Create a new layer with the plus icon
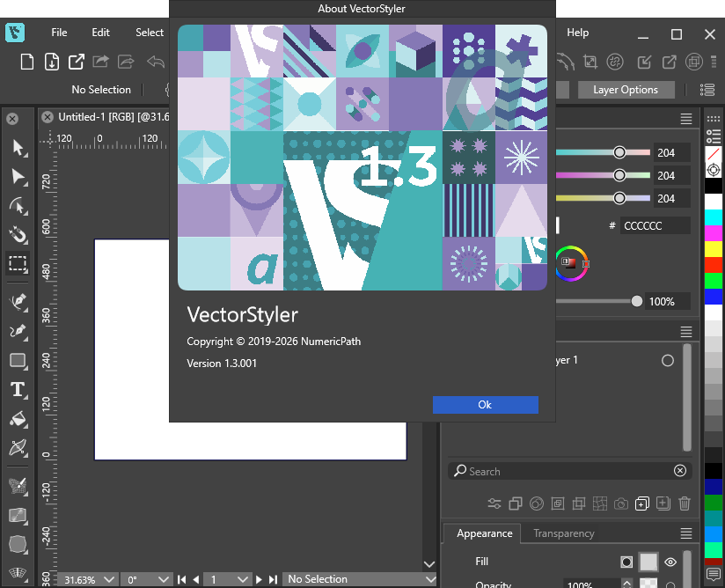This screenshot has height=588, width=725. [x=663, y=503]
